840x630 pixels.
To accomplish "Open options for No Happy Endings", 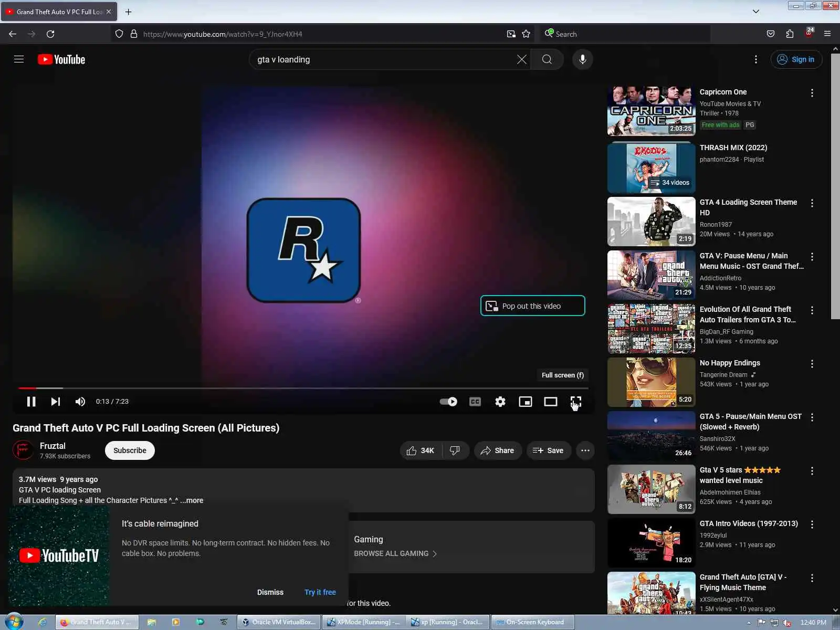I will (812, 364).
